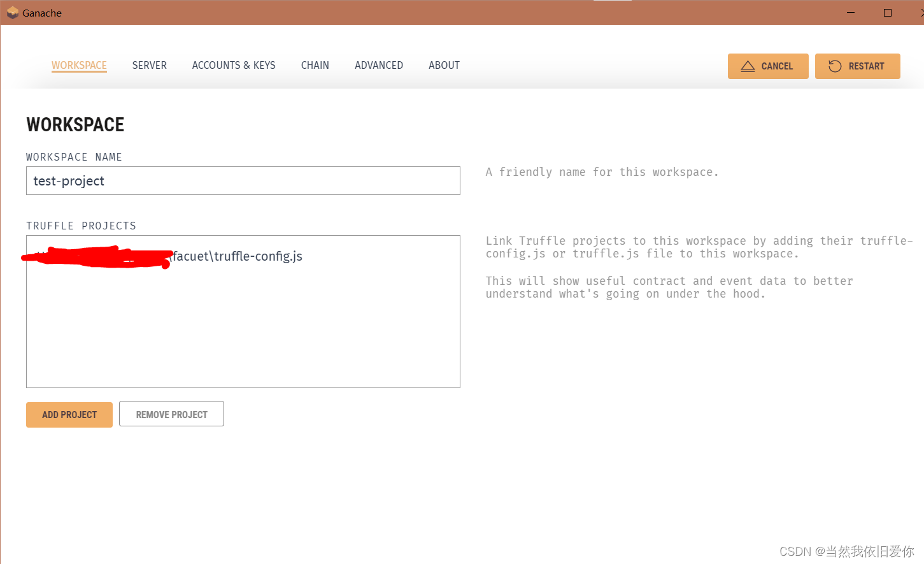Click the WORKSPACE page heading

pos(75,125)
